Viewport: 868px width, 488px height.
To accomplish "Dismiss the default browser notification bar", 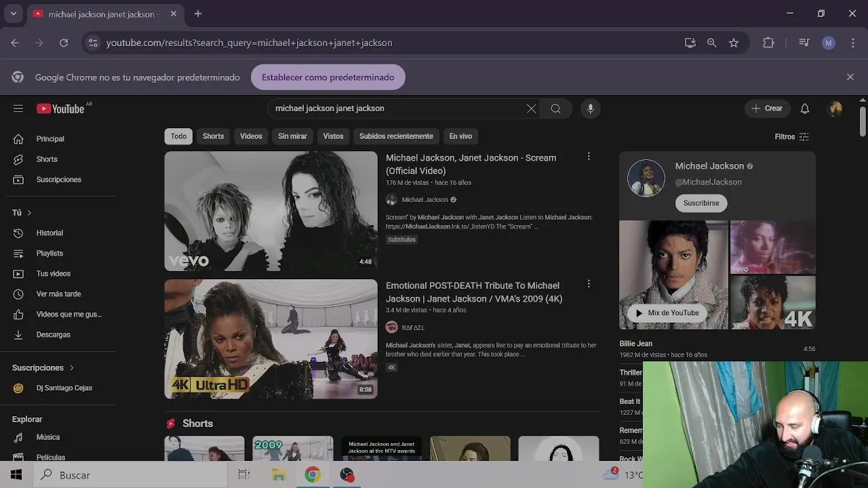I will [x=850, y=77].
